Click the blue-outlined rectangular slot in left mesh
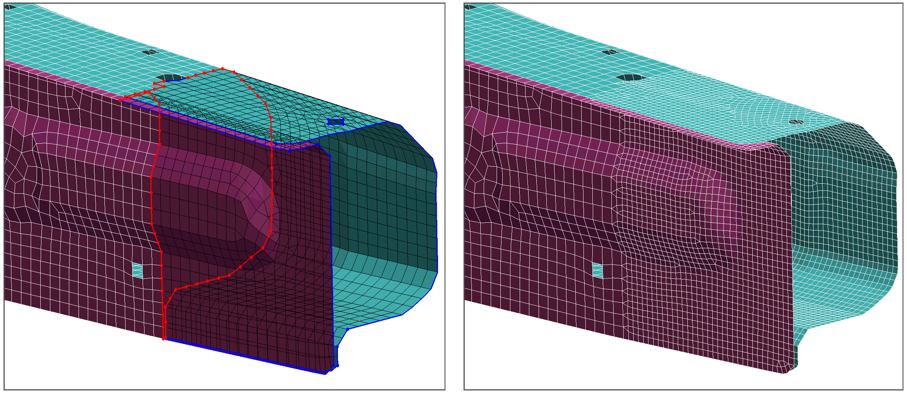This screenshot has width=907, height=393. [x=336, y=122]
